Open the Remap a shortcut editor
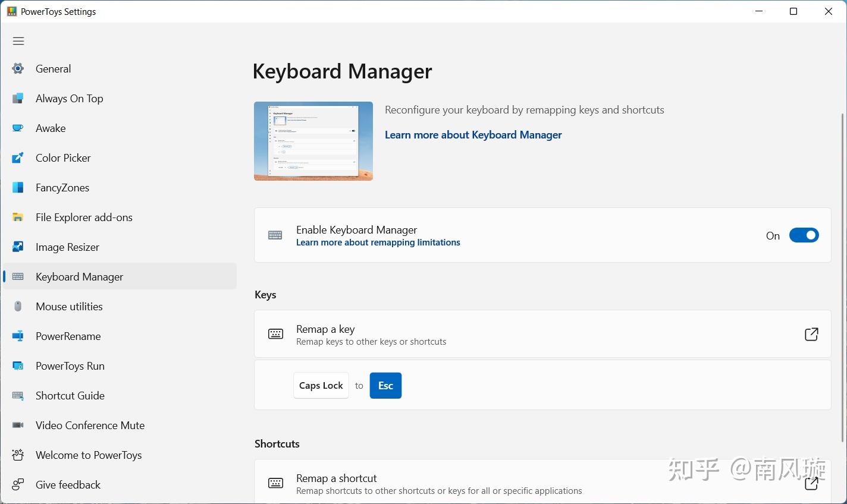Image resolution: width=847 pixels, height=504 pixels. 811,483
